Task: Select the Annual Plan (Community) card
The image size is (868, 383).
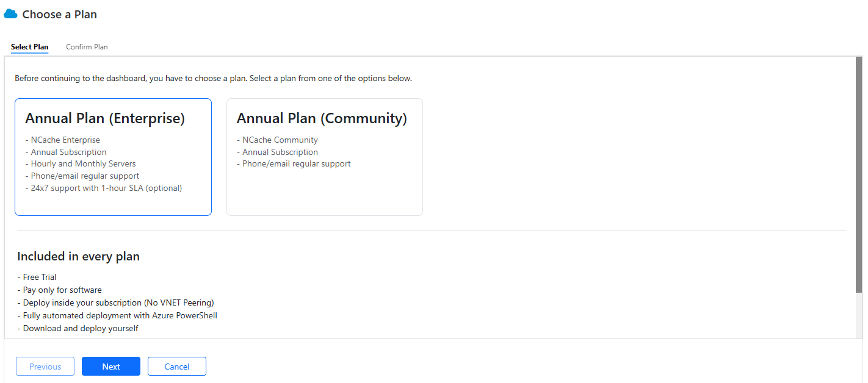Action: click(324, 157)
